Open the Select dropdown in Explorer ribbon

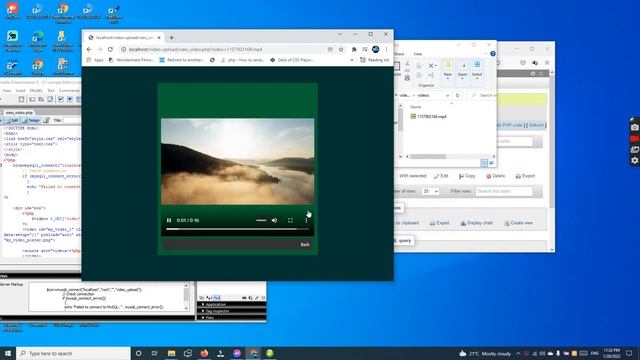pos(477,69)
